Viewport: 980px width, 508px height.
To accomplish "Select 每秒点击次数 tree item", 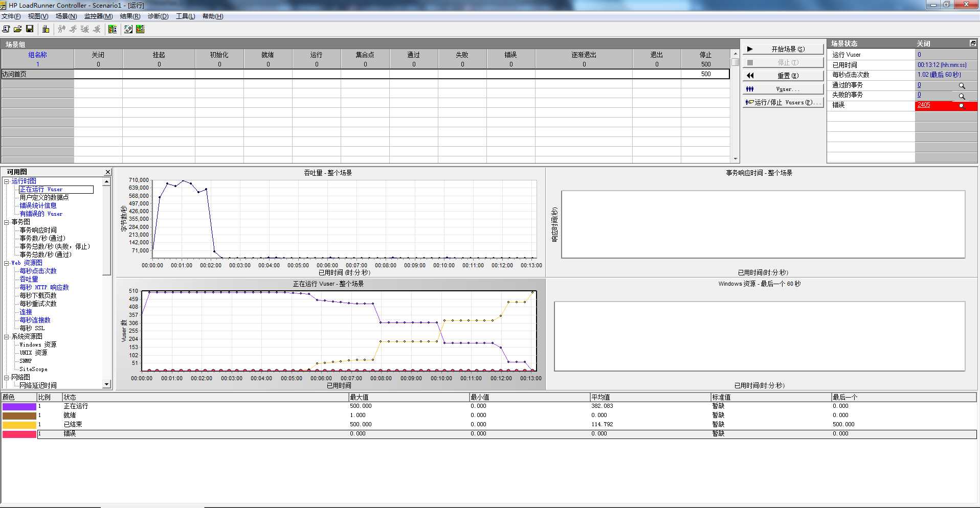I will 38,271.
